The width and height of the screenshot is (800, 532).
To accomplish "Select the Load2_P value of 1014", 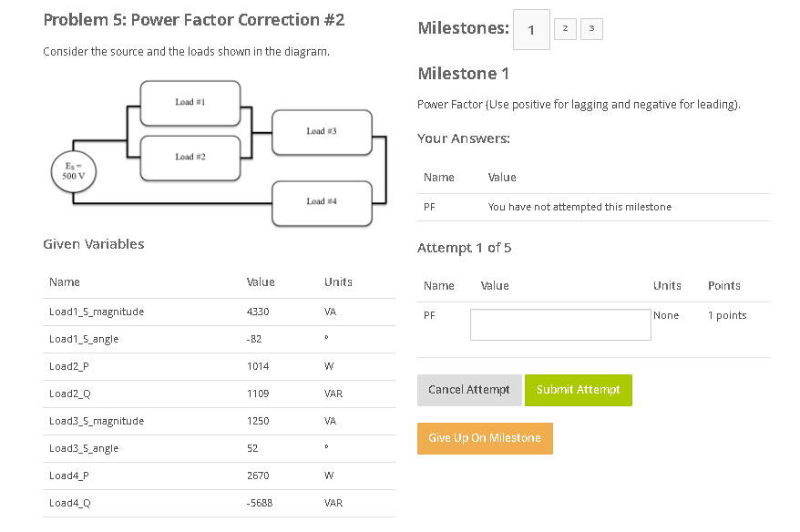I will point(261,366).
